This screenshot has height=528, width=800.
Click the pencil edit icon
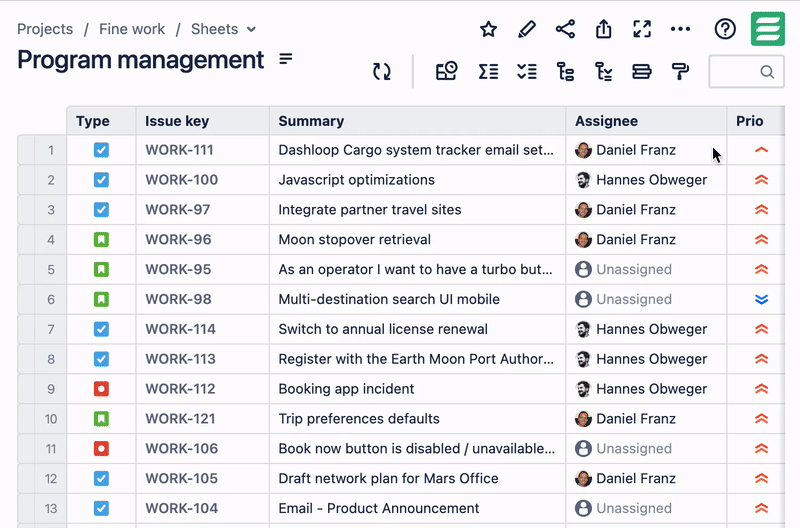click(x=527, y=29)
